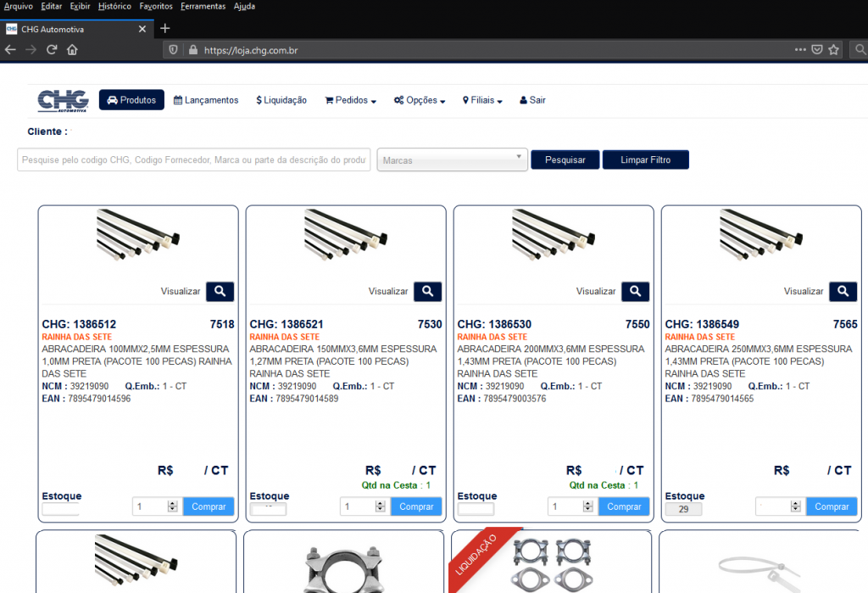Screen dimensions: 868x593
Task: Bookmark page with star icon
Action: (834, 50)
